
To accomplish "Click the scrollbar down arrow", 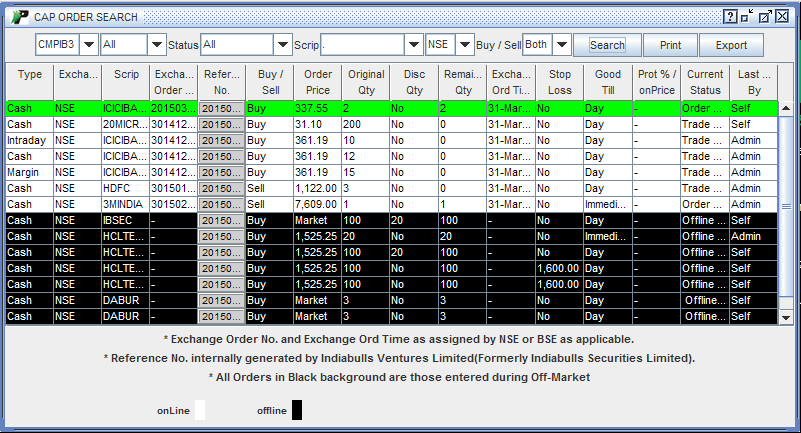I will coord(786,318).
